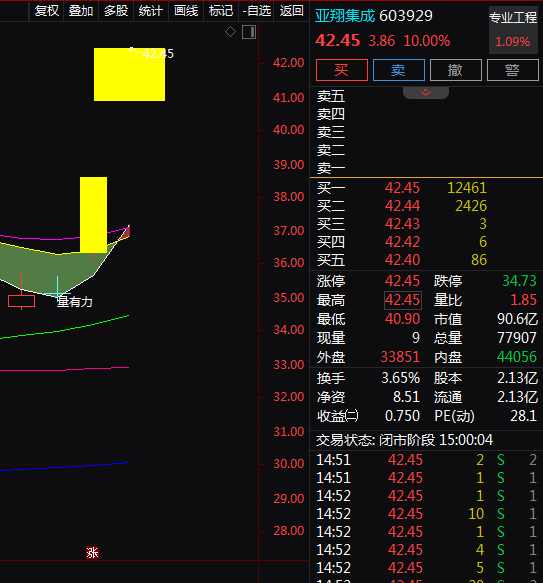The height and width of the screenshot is (583, 543).
Task: Click the 跌停 price 34.73
Action: click(x=519, y=281)
